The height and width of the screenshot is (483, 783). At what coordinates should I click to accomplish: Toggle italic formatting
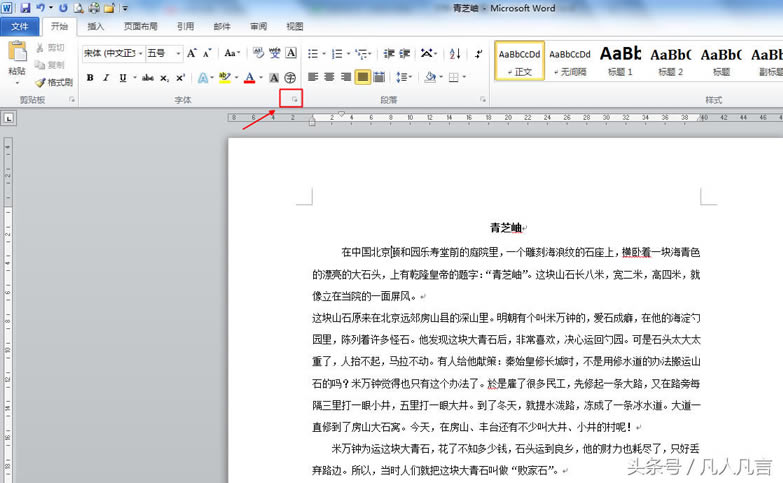tap(106, 77)
